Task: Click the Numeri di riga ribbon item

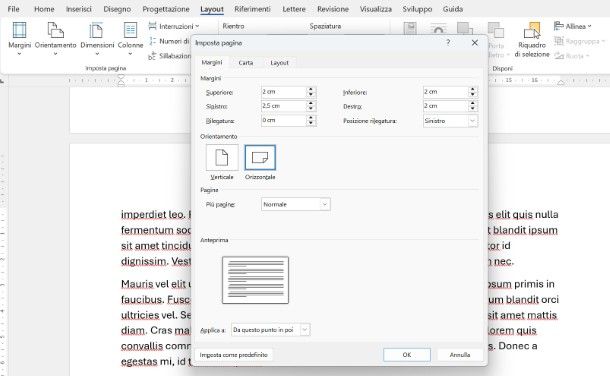Action: [169, 41]
